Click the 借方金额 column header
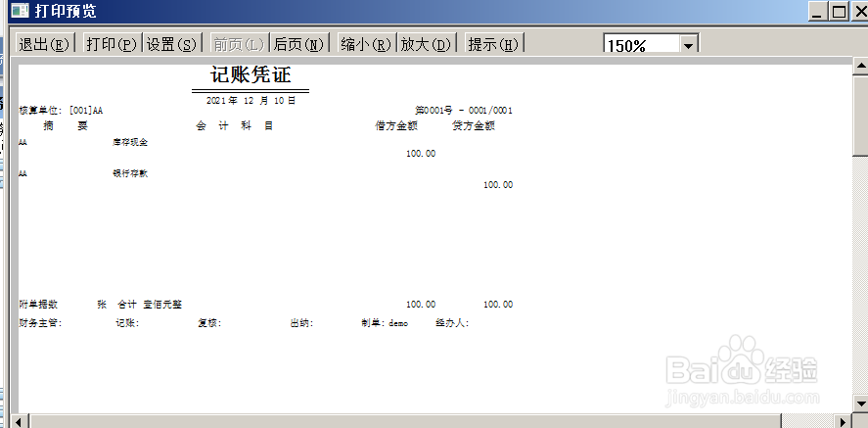868x428 pixels. pyautogui.click(x=395, y=125)
